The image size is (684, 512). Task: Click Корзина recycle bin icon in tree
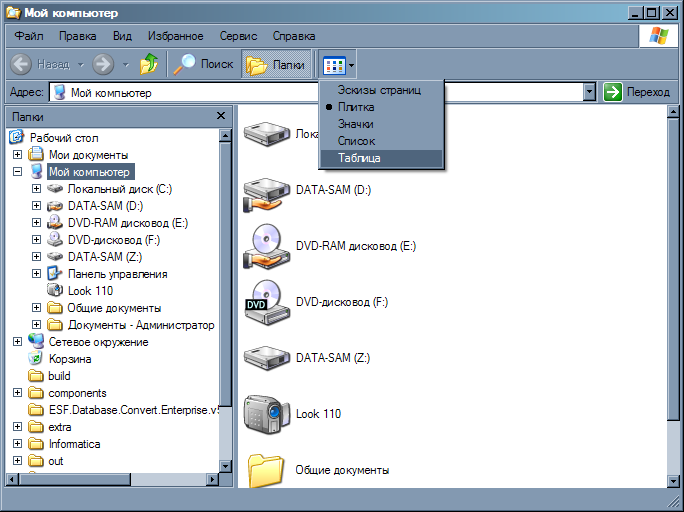click(x=35, y=358)
